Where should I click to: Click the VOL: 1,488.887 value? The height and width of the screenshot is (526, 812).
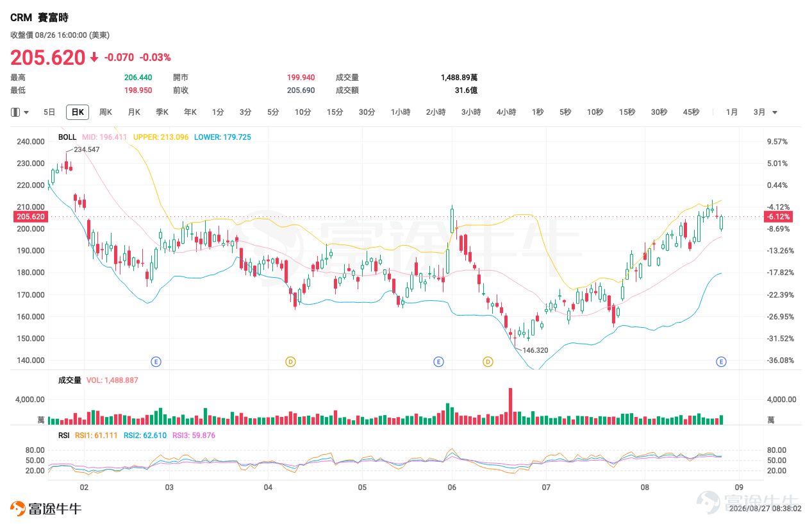112,380
